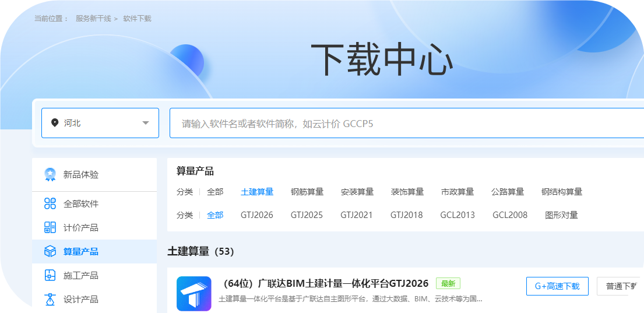Screen dimensions: 644x313
Task: Click the location pin icon beside 河北
Action: click(55, 123)
